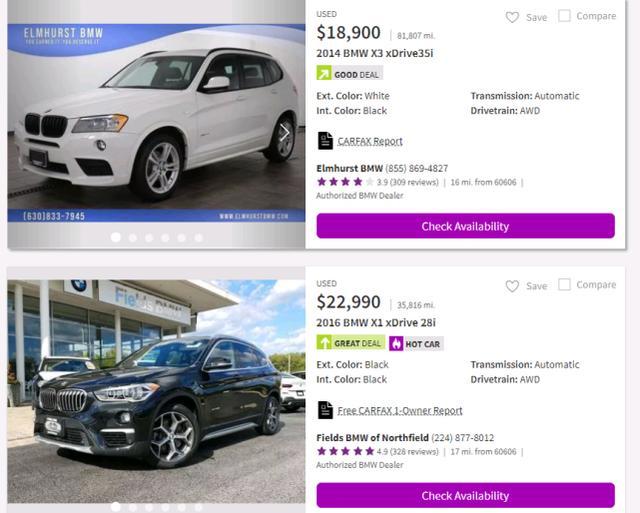Select the first carousel dot under X3 photo
640x513 pixels.
tap(115, 237)
